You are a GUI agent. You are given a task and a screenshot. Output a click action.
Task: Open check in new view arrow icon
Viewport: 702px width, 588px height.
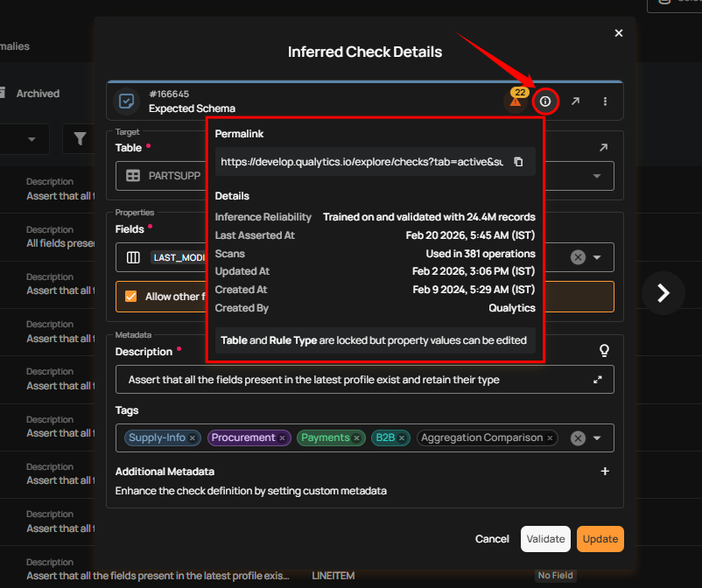coord(575,101)
